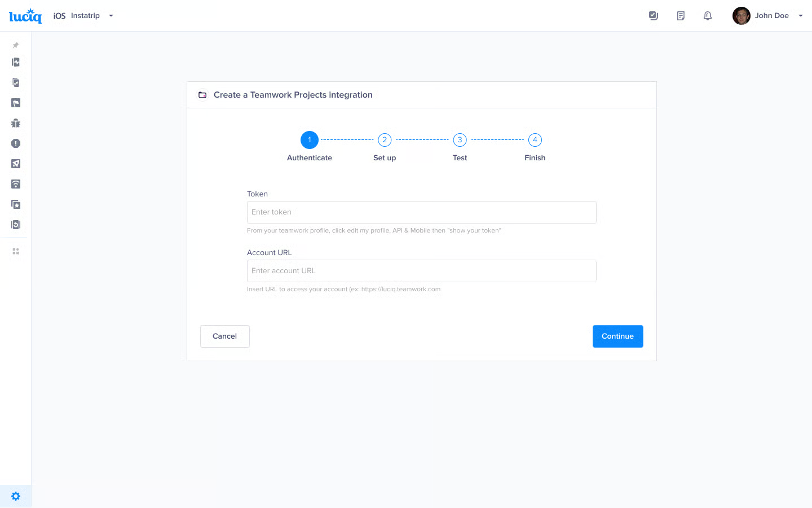Open the document notes icon in header
The height and width of the screenshot is (508, 812).
(x=681, y=16)
